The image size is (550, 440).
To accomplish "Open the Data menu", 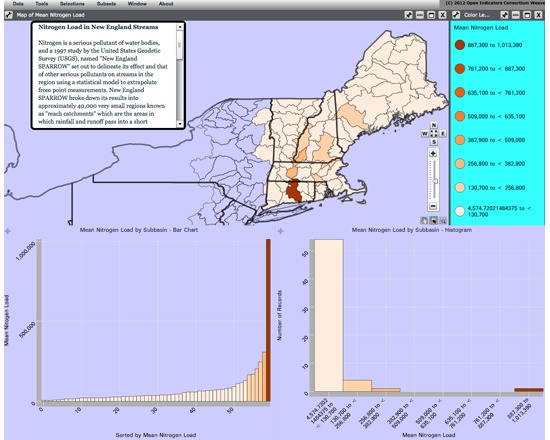I will [18, 4].
